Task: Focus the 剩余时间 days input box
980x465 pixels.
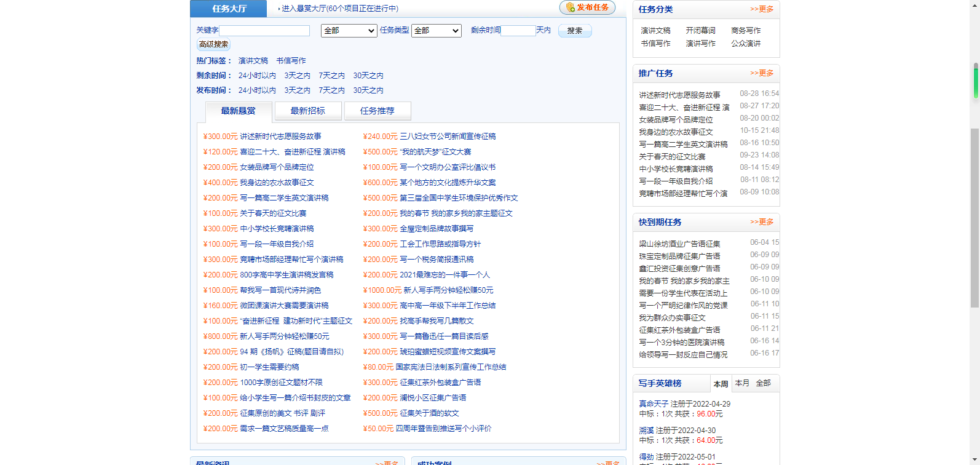Action: tap(518, 31)
